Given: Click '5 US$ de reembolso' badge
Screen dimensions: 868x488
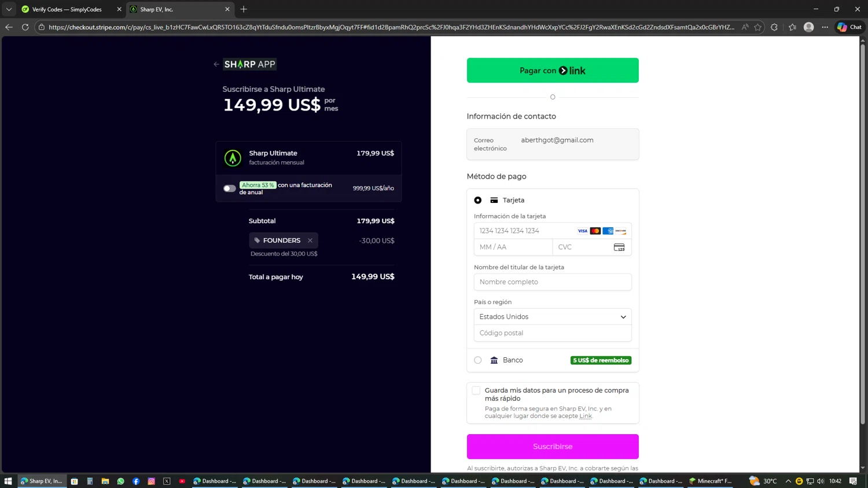Looking at the screenshot, I should [601, 360].
